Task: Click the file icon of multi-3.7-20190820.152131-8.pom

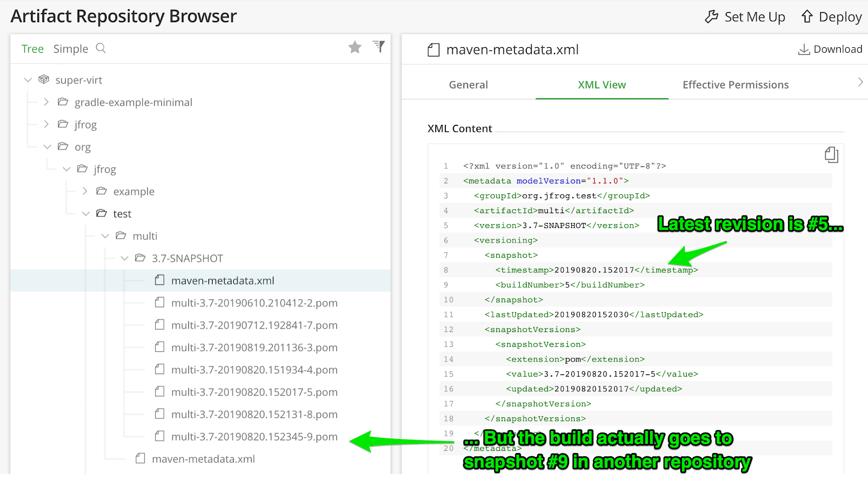Action: click(x=159, y=414)
